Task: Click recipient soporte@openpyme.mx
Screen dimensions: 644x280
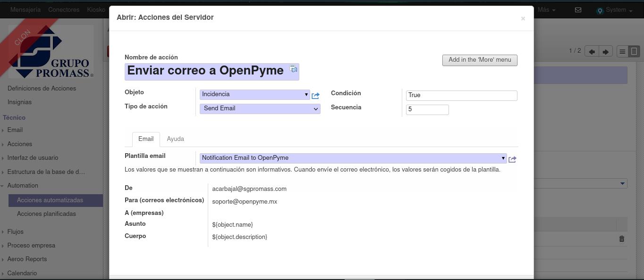Action: pos(245,202)
